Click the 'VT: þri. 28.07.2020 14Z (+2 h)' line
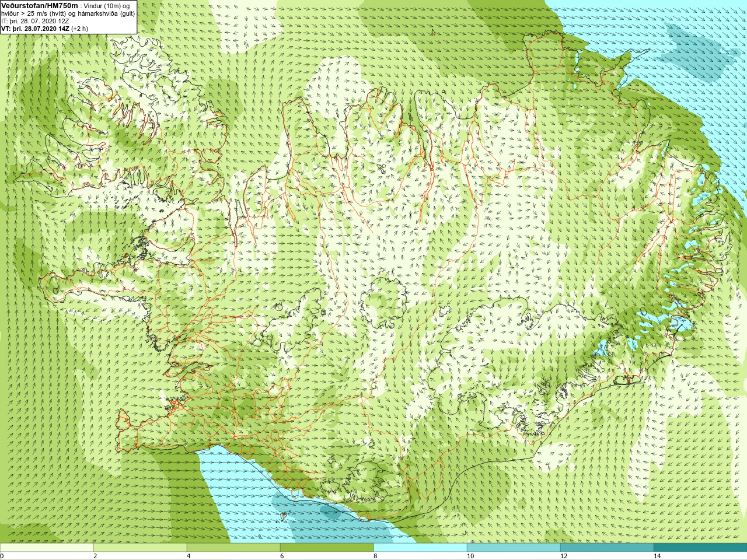Image resolution: width=747 pixels, height=560 pixels. click(x=45, y=29)
